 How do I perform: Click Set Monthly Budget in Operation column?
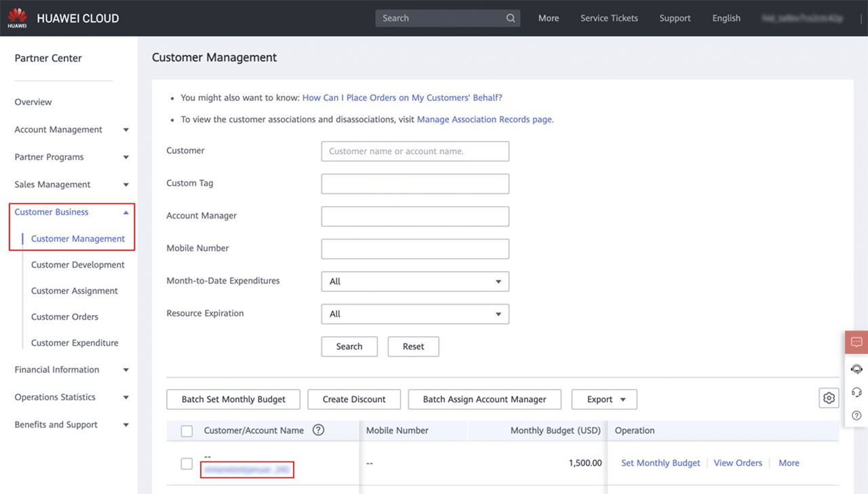coord(660,463)
